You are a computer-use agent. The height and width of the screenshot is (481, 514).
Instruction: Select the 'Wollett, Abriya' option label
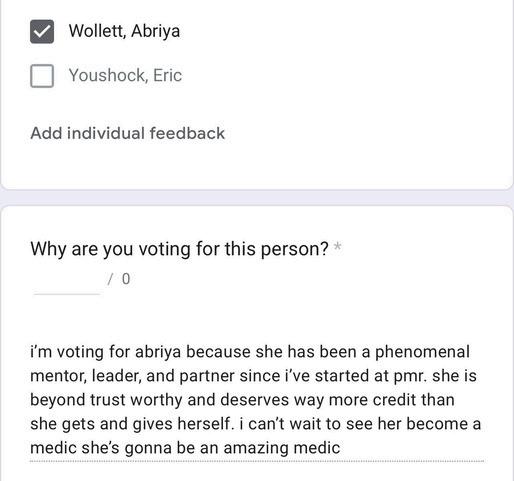tap(124, 31)
